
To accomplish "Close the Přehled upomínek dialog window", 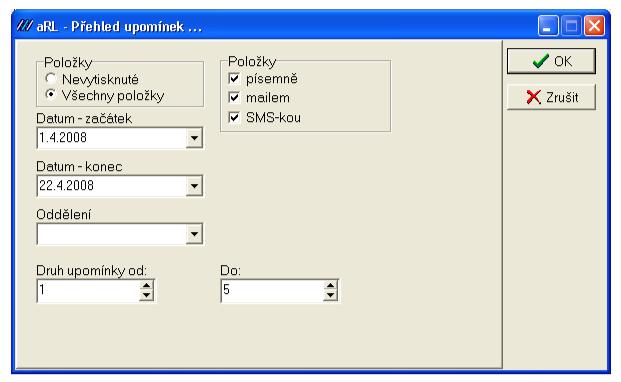I will (594, 26).
